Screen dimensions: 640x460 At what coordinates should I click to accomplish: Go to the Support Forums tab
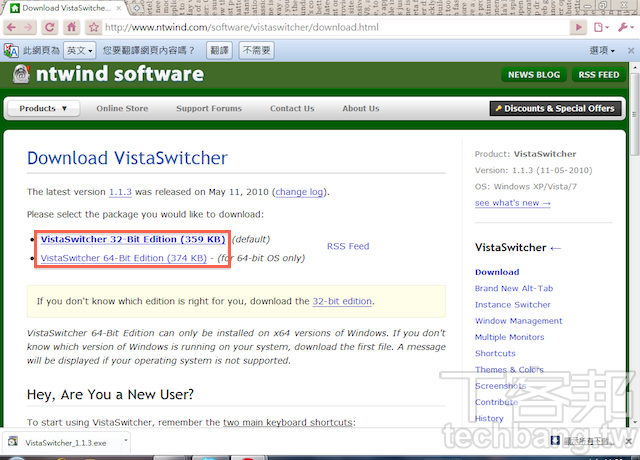pyautogui.click(x=209, y=108)
